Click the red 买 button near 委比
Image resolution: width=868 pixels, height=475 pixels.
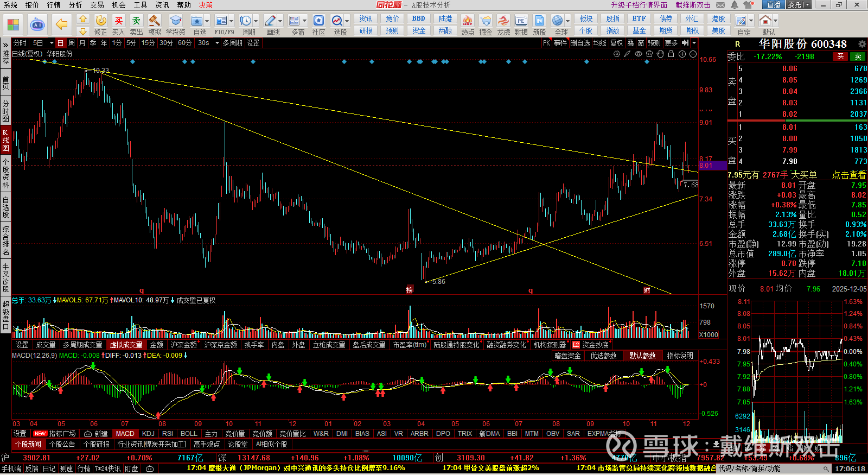point(840,56)
